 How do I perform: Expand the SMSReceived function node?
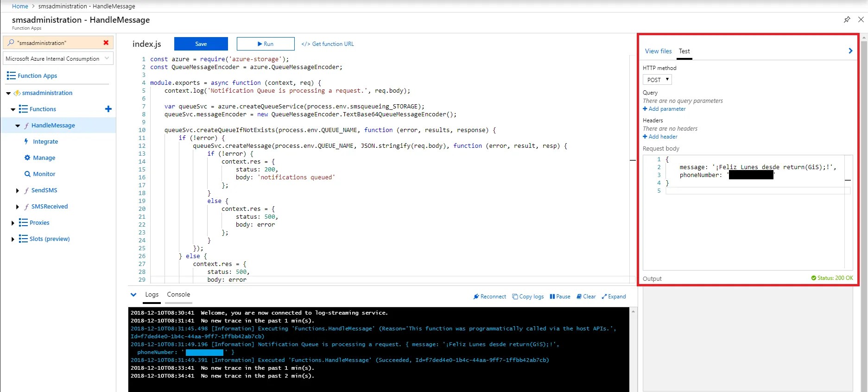18,207
